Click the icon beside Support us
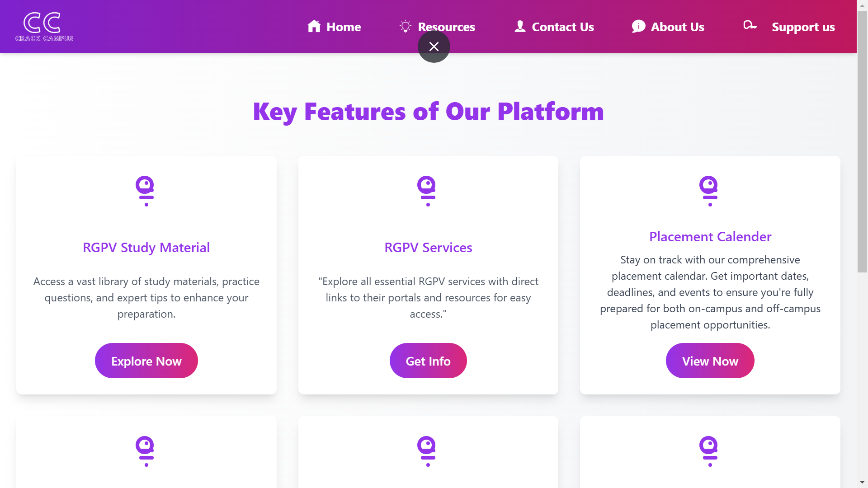The width and height of the screenshot is (868, 488). tap(750, 25)
